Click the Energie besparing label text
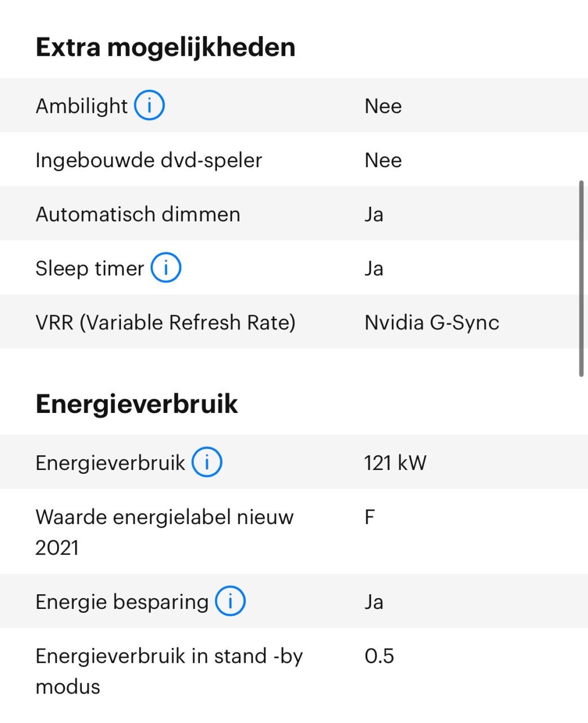The image size is (588, 723). 122,602
